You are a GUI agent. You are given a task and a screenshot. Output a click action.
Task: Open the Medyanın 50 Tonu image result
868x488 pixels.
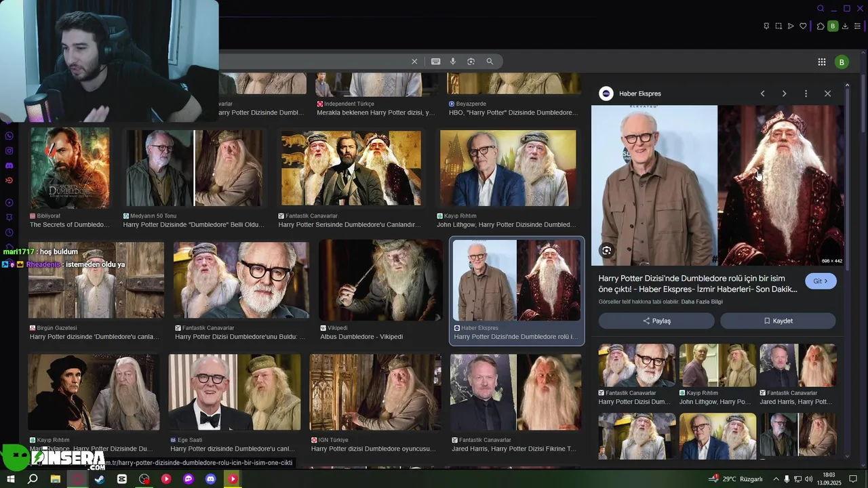[x=194, y=168]
